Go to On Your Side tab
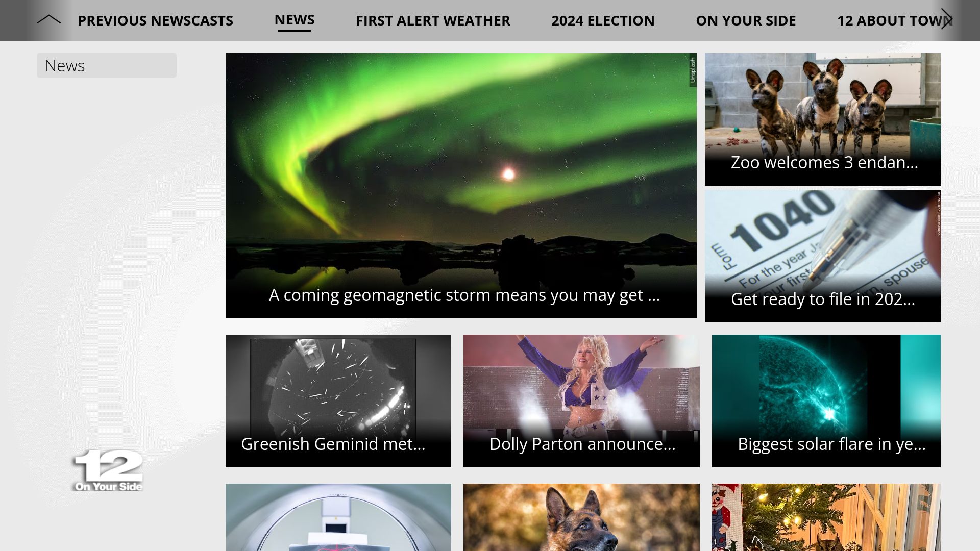This screenshot has width=980, height=551. click(746, 20)
